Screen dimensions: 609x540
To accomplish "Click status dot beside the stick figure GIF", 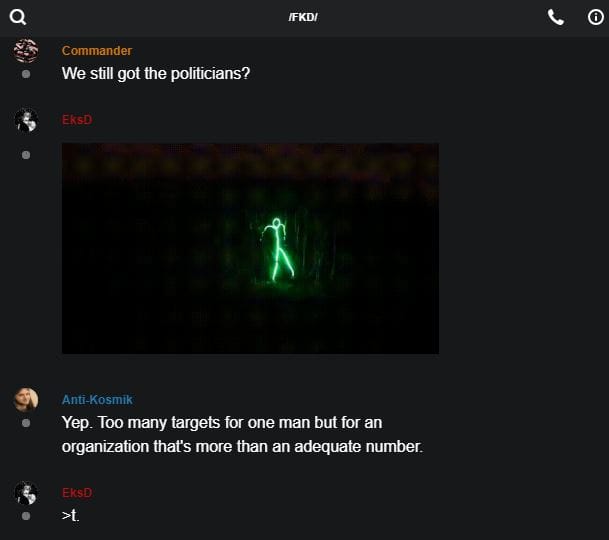I will [x=26, y=155].
